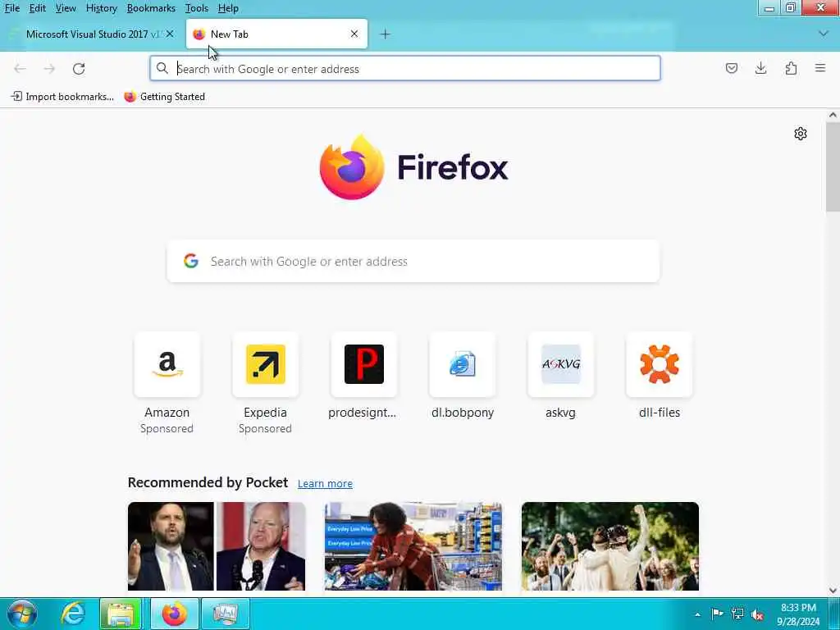Click the search magnifier in address bar
This screenshot has width=840, height=630.
tap(162, 68)
